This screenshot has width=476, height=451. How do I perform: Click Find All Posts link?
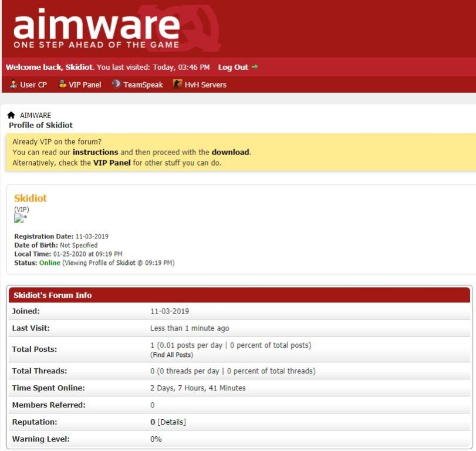172,355
